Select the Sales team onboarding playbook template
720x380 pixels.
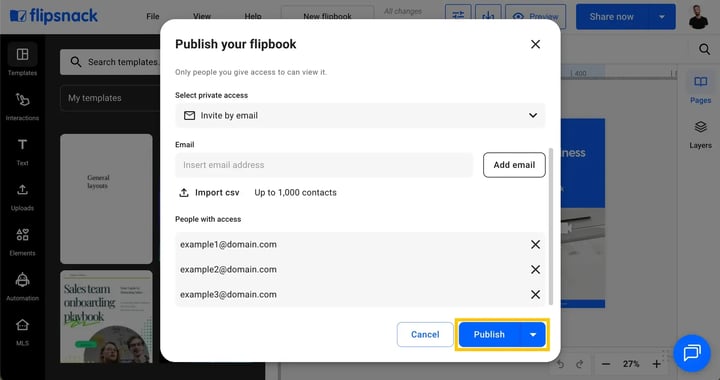point(106,317)
